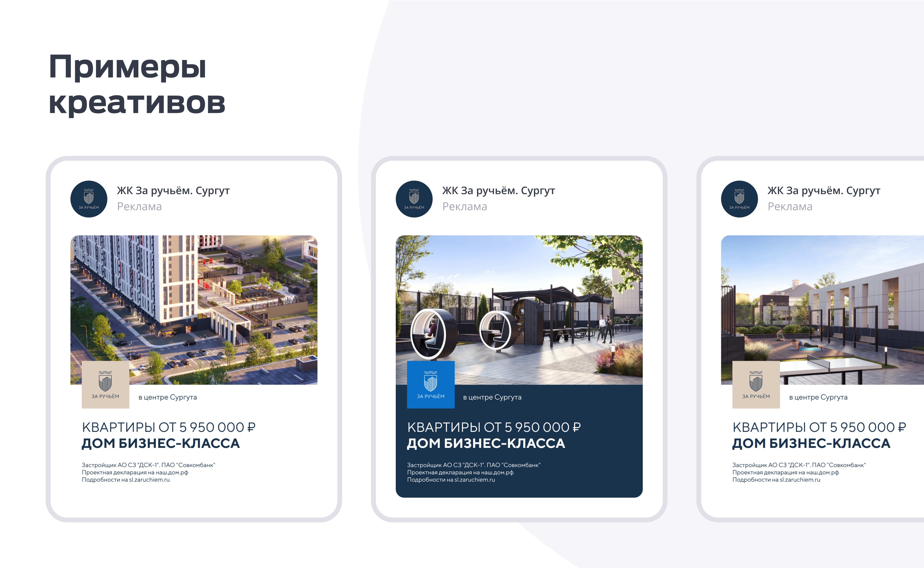Image resolution: width=924 pixels, height=568 pixels.
Task: Click second card's account name ЖК За ручьём
Action: (498, 190)
